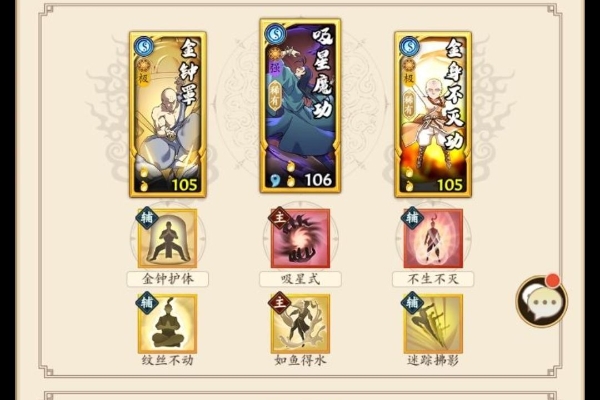The width and height of the screenshot is (600, 400).
Task: Select the 迷踪拂影 skill icon
Action: point(433,324)
